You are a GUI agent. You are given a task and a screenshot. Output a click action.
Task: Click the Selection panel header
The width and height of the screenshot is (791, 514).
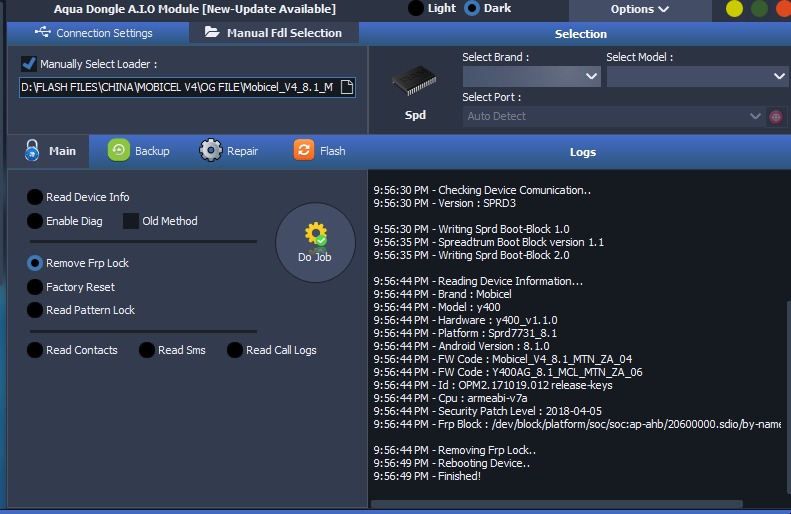[581, 34]
